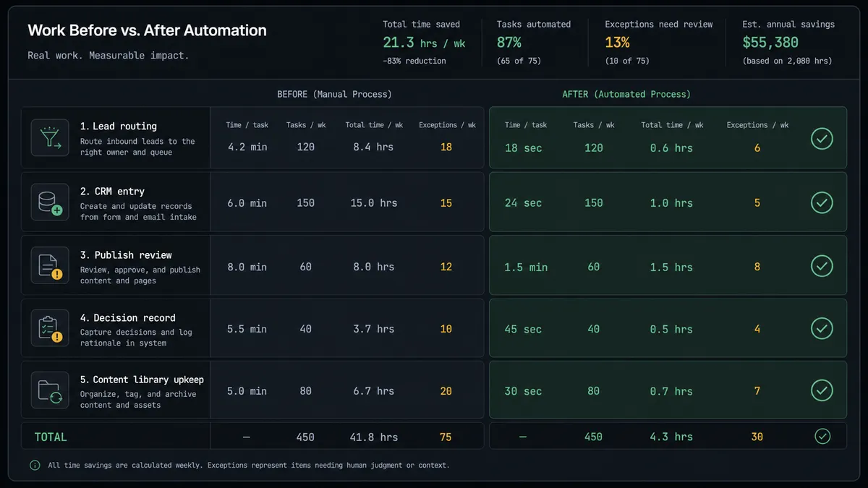The height and width of the screenshot is (488, 868).
Task: Click '(based on 2,080 hrs)' text
Action: point(787,61)
